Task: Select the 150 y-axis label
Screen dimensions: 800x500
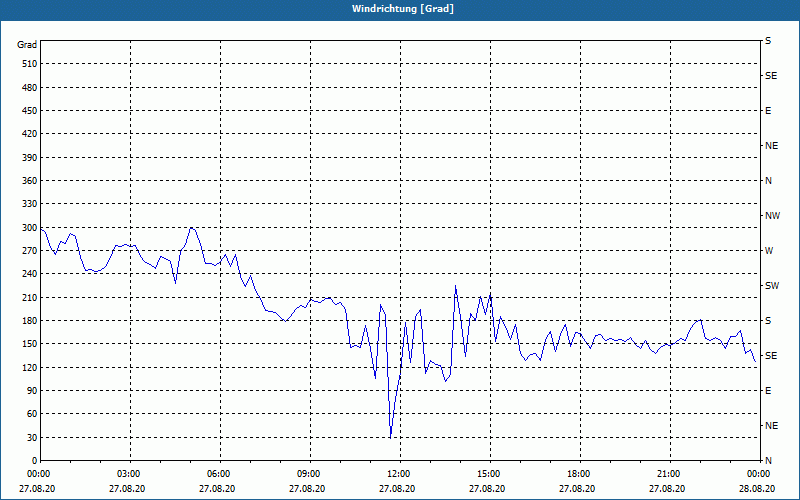Action: click(x=30, y=344)
